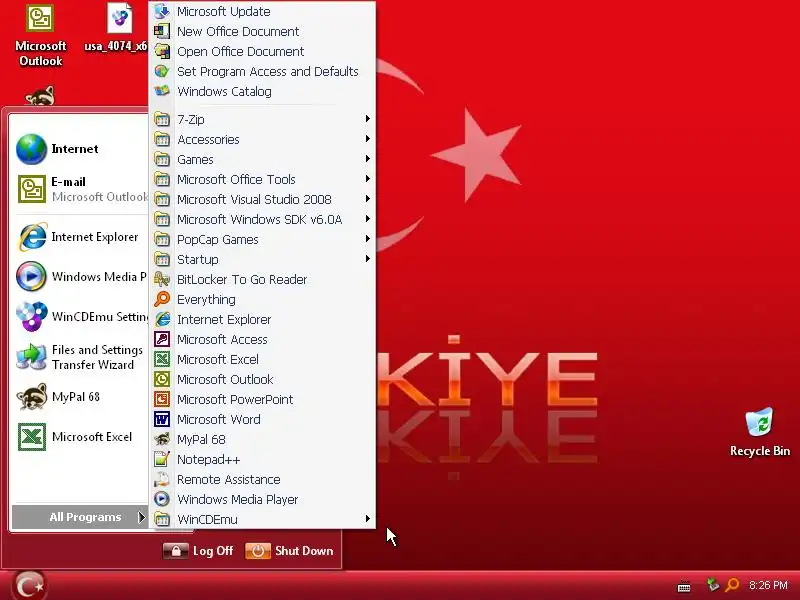Click MyPal 68 icon in All Programs list

pos(162,439)
